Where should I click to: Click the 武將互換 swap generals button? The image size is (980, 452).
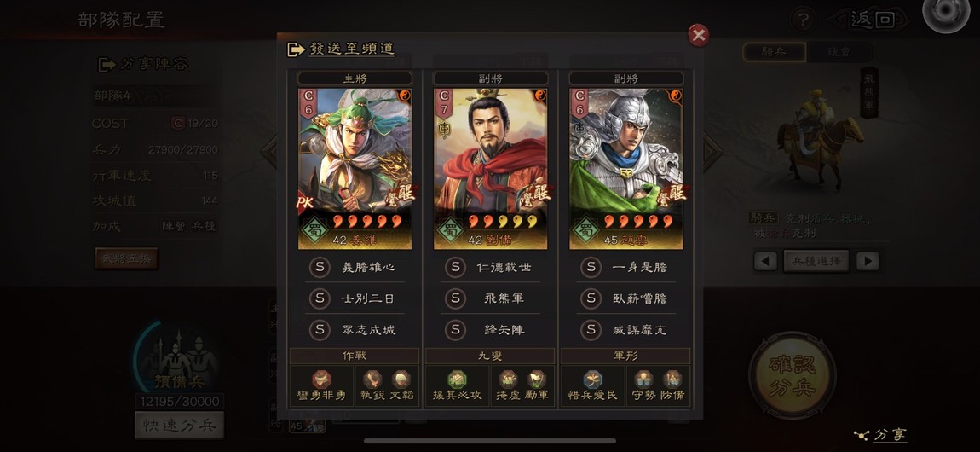pos(127,258)
